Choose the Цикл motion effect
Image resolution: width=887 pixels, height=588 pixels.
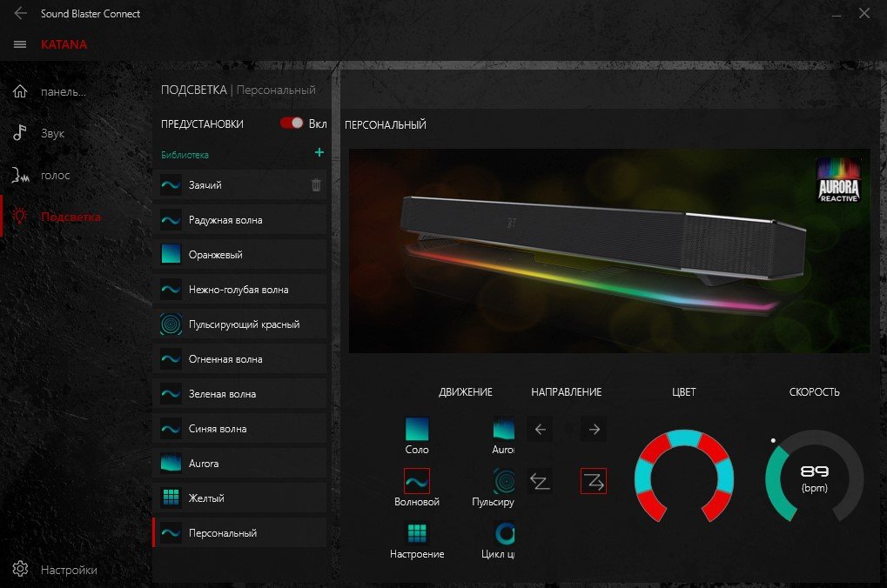pos(499,540)
